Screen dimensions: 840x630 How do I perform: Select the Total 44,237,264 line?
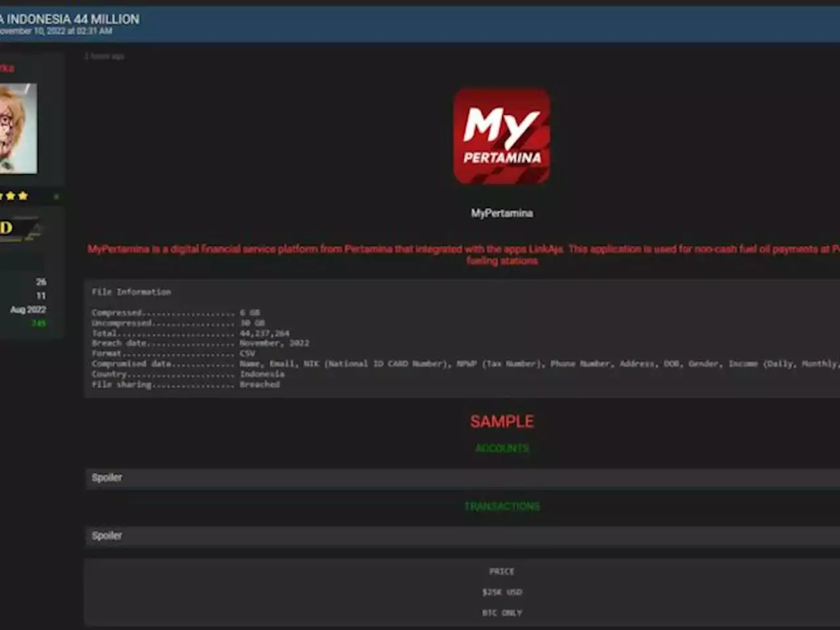click(x=190, y=333)
